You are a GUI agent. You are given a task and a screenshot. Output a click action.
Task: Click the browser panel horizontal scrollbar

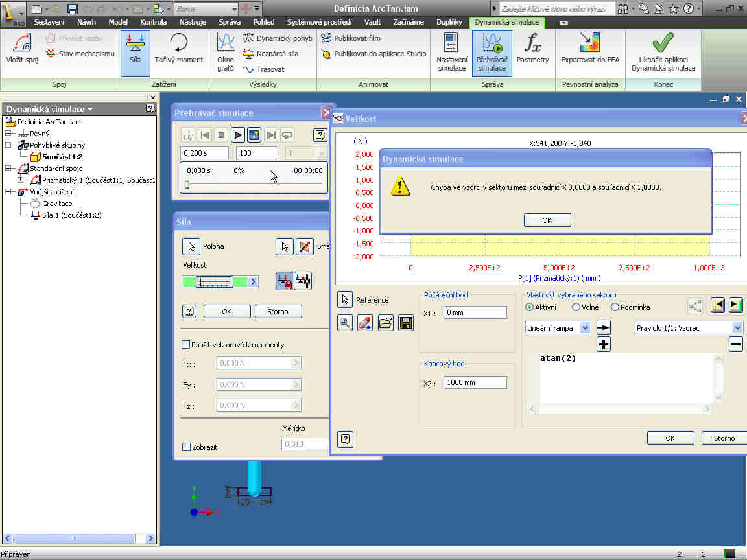[79, 538]
